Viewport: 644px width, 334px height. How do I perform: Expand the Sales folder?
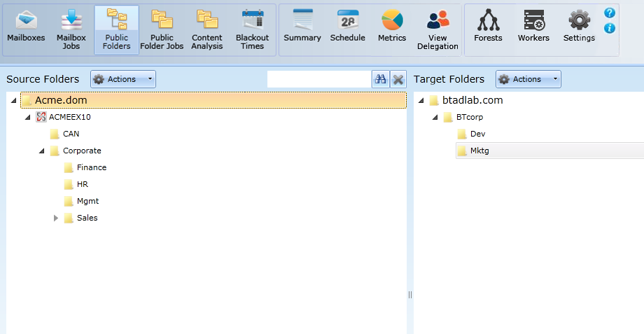coord(56,218)
